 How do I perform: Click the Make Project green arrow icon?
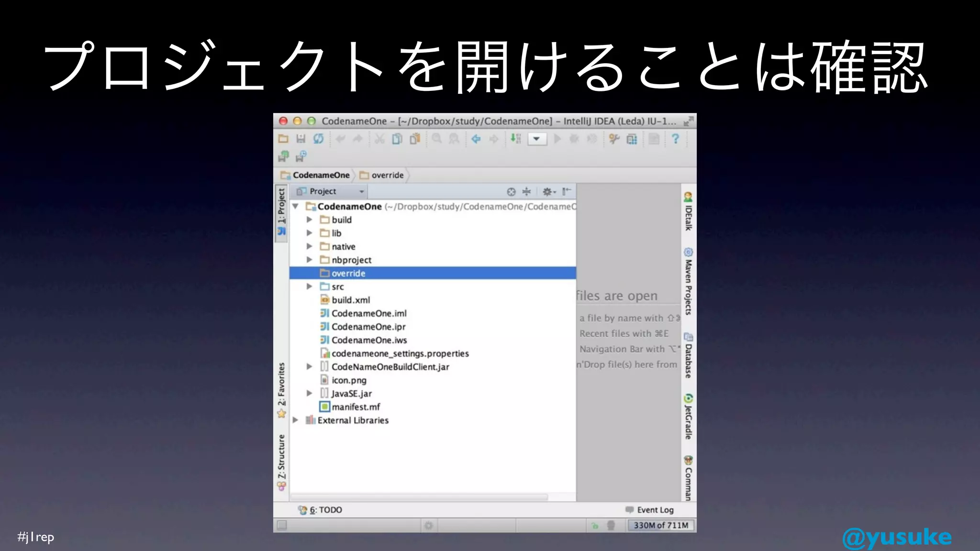tap(515, 139)
